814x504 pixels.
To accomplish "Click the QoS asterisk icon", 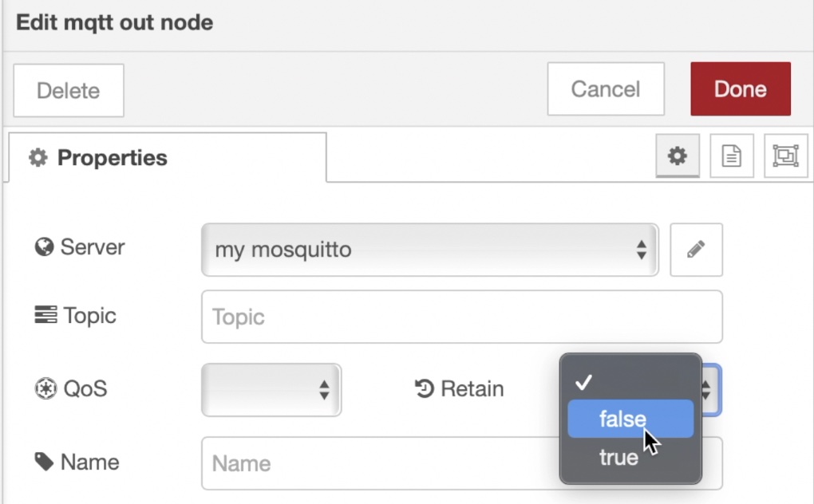I will [45, 388].
